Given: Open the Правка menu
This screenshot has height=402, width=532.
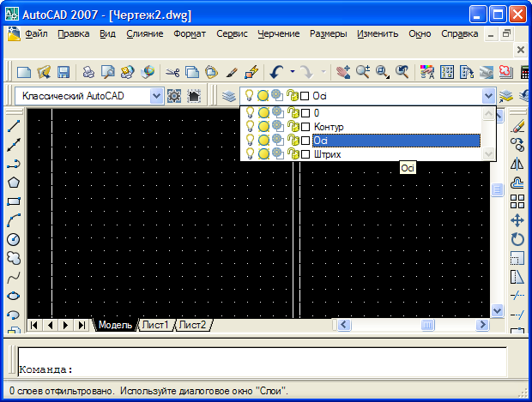Looking at the screenshot, I should [x=74, y=34].
